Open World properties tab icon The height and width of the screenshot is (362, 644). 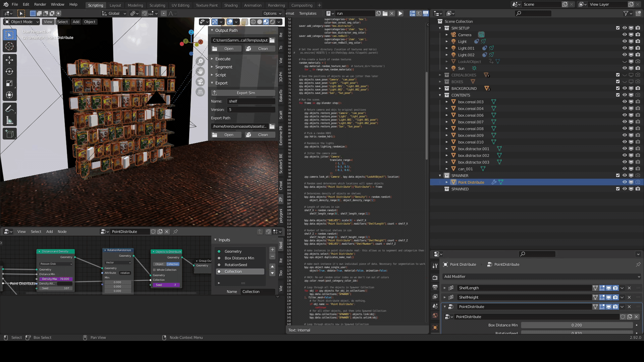point(435,315)
